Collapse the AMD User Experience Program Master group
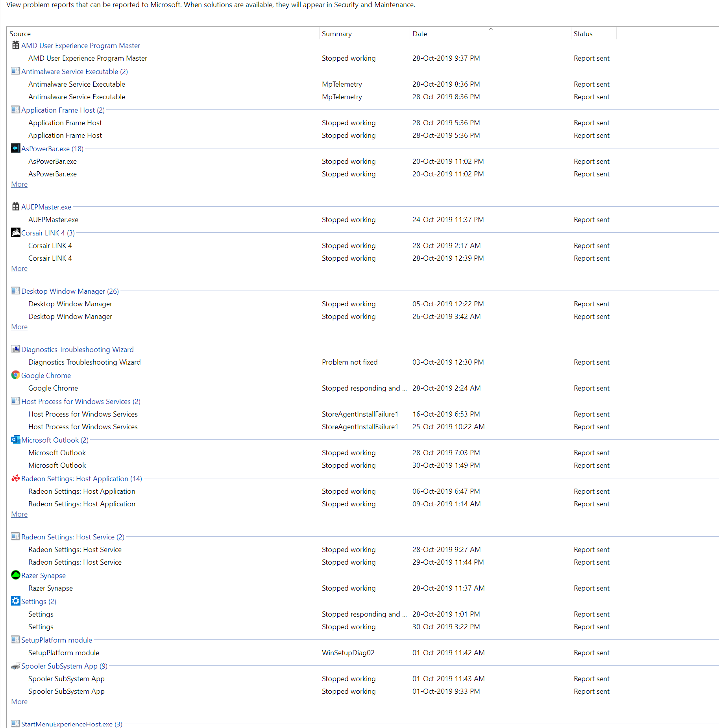Image resolution: width=719 pixels, height=728 pixels. 81,46
